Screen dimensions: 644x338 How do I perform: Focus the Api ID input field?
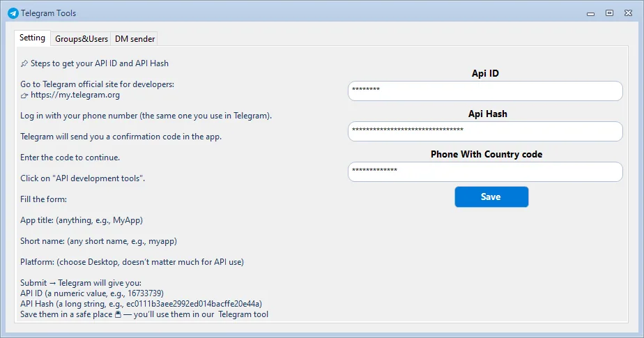[x=485, y=91]
